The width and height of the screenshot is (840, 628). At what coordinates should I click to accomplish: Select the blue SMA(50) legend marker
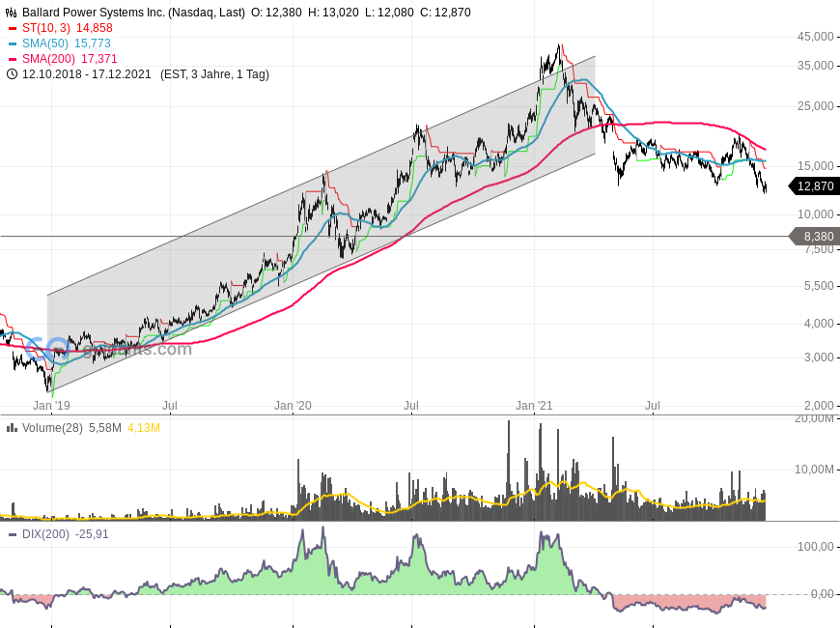(x=13, y=43)
